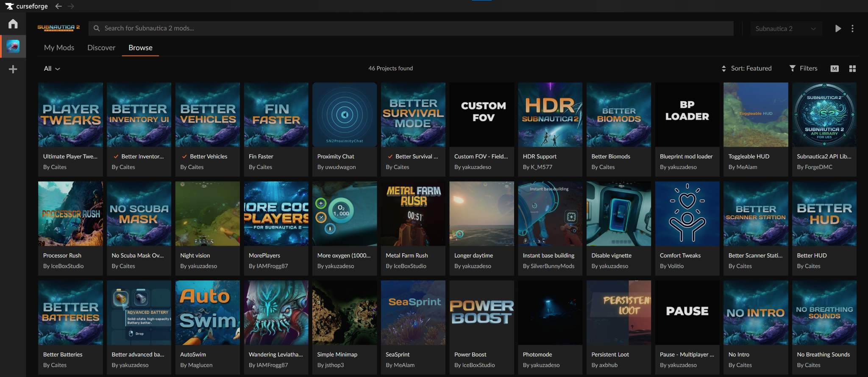This screenshot has height=377, width=868.
Task: Open Ultimate Player Tweaks mod thumbnail
Action: (70, 115)
